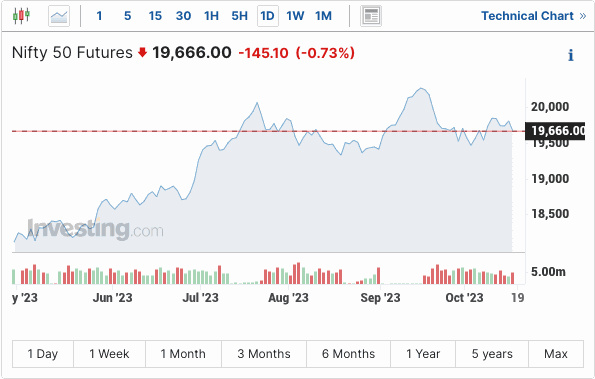Show the 5 years range

[492, 354]
